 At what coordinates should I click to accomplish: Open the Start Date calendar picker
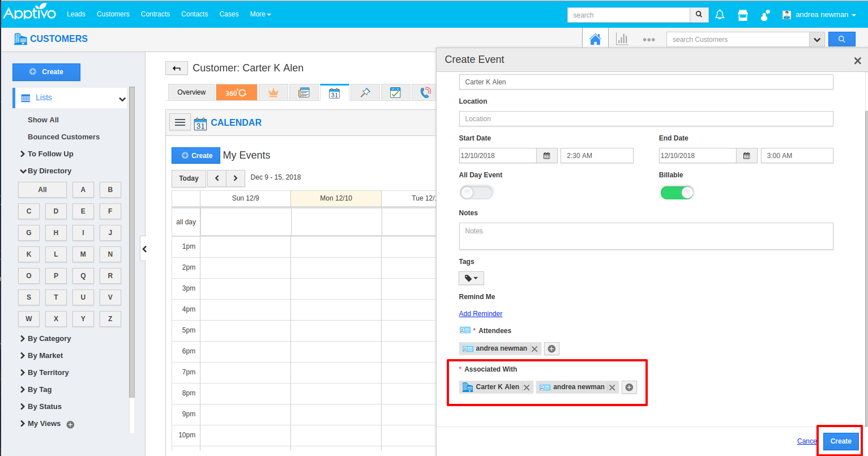(546, 156)
